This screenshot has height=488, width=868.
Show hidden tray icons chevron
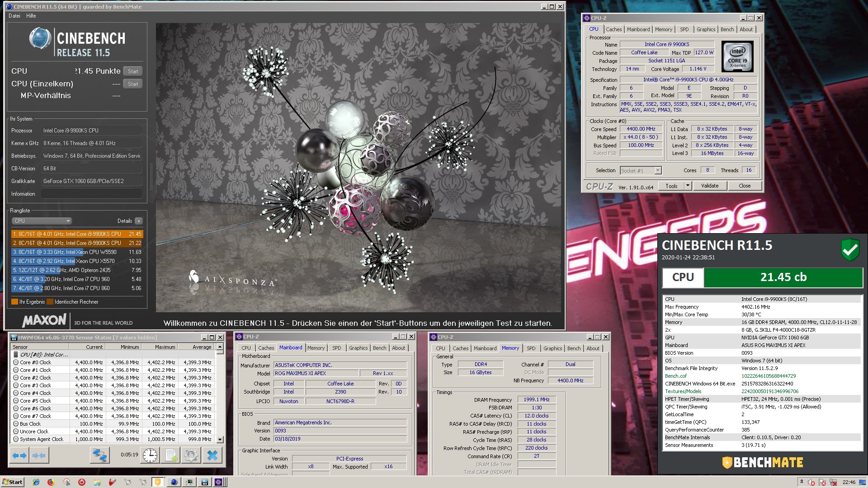[801, 482]
